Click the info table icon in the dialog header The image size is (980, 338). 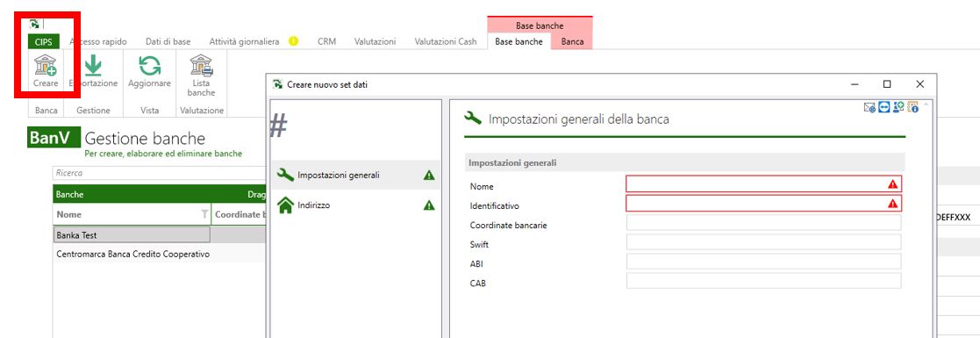click(x=912, y=107)
